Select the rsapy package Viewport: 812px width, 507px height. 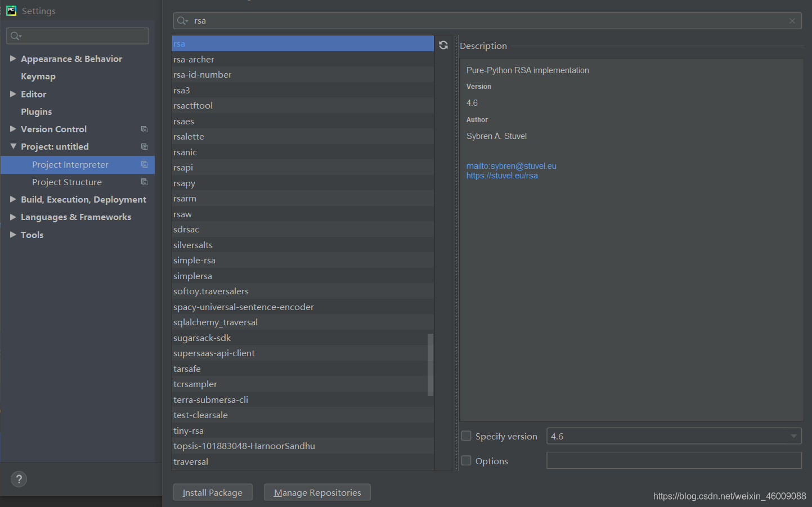pyautogui.click(x=303, y=183)
